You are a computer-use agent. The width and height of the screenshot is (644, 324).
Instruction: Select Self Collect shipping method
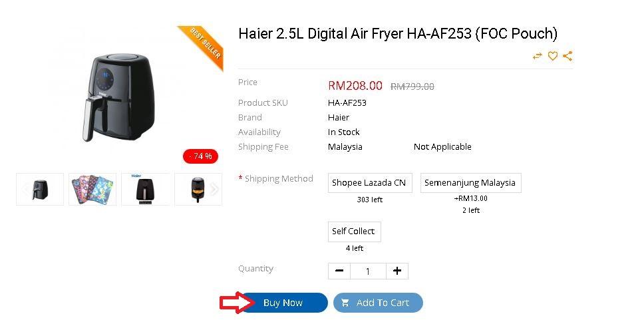354,232
